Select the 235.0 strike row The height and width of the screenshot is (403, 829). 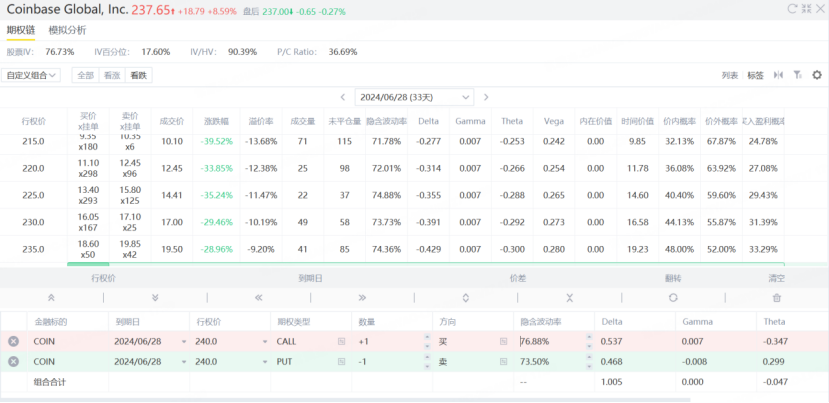392,249
